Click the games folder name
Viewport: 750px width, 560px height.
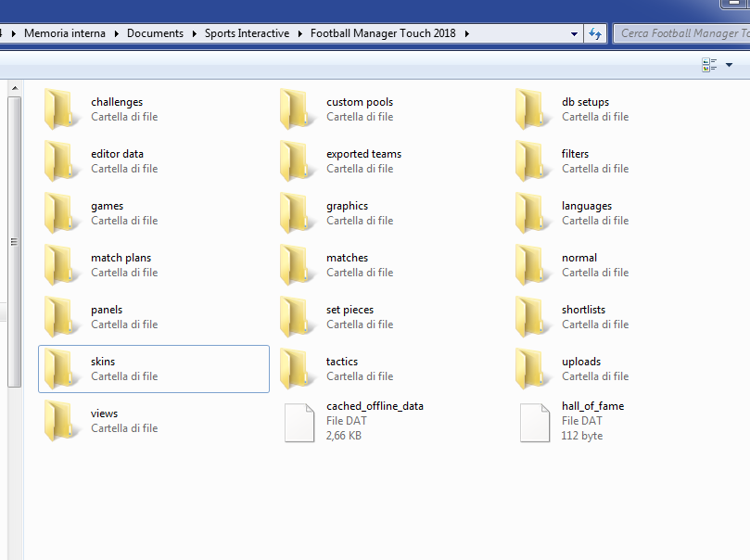(x=108, y=206)
